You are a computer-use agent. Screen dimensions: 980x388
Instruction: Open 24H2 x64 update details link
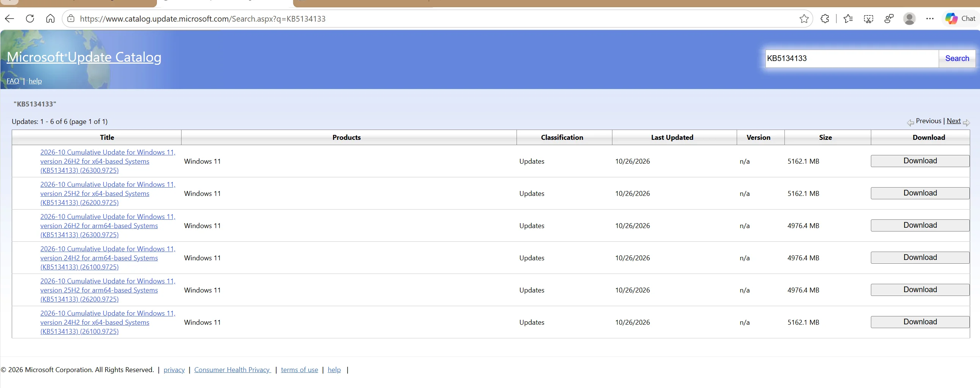[x=108, y=322]
